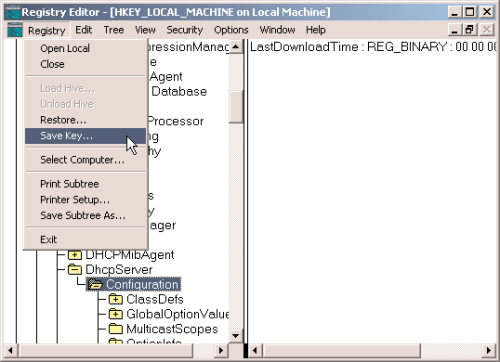The width and height of the screenshot is (500, 362).
Task: Select the MulticastScopes key label
Action: click(172, 329)
